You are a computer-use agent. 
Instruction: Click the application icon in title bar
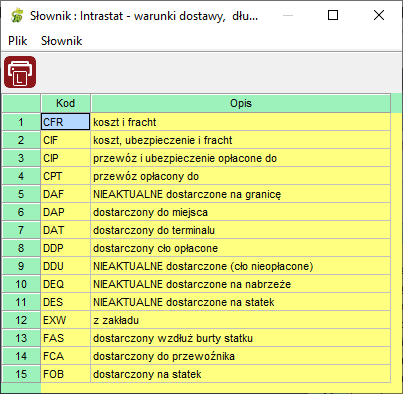click(x=16, y=16)
